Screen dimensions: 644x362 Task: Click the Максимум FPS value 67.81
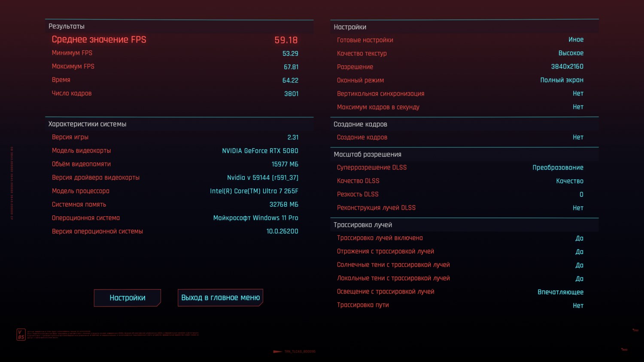291,67
